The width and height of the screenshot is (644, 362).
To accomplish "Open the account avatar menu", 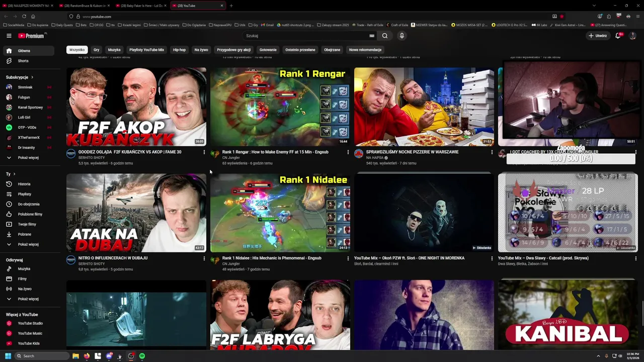I will click(x=633, y=36).
